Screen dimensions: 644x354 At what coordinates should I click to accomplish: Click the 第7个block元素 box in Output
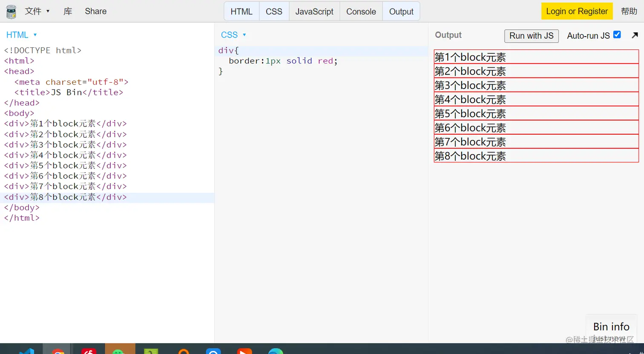point(536,141)
